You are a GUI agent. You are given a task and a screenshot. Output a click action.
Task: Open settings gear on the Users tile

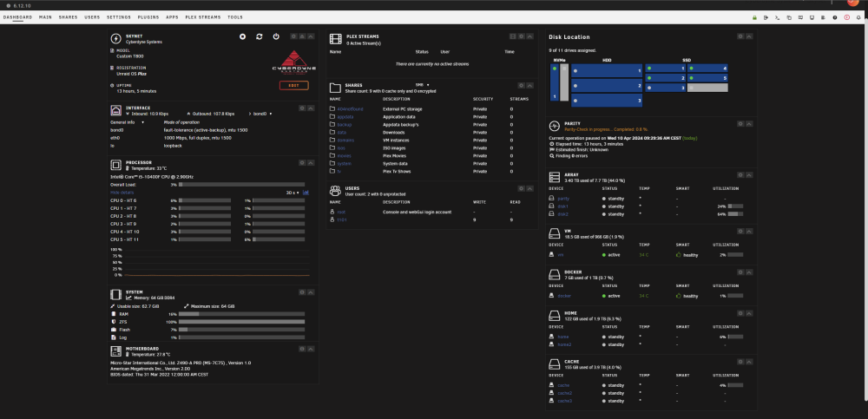522,189
